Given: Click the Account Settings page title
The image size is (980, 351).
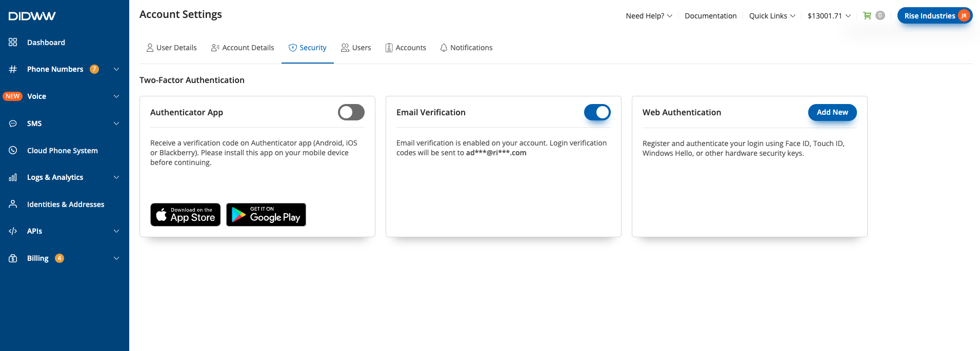Looking at the screenshot, I should coord(181,14).
